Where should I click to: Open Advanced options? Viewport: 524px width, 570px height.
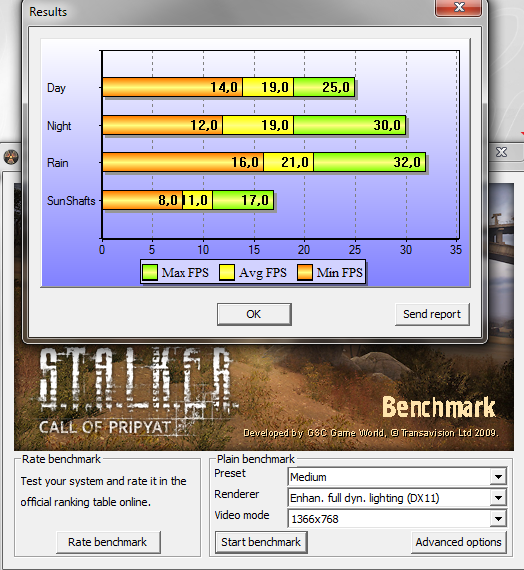coord(459,542)
